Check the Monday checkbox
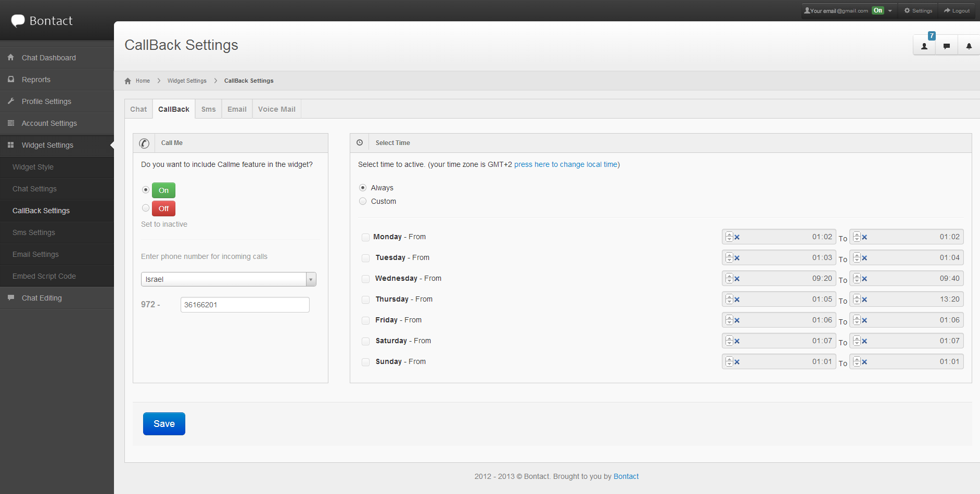Image resolution: width=980 pixels, height=494 pixels. coord(365,237)
